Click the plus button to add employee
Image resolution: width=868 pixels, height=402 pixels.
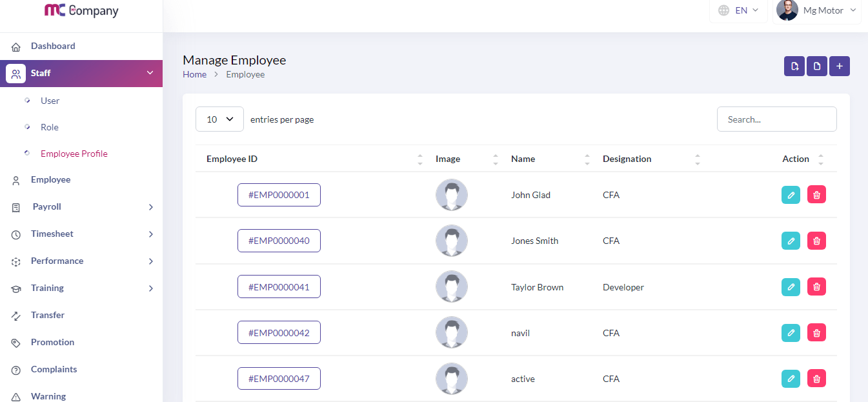839,66
